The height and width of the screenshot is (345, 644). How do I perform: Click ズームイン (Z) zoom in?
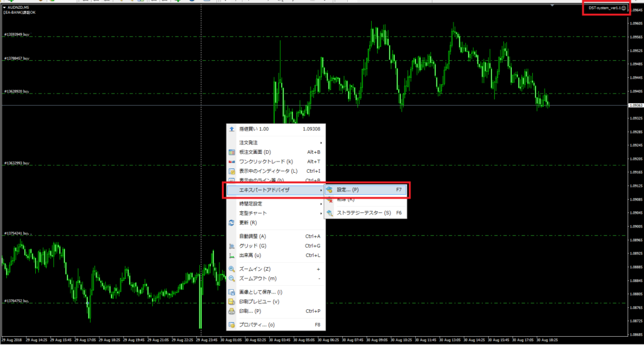coord(275,269)
